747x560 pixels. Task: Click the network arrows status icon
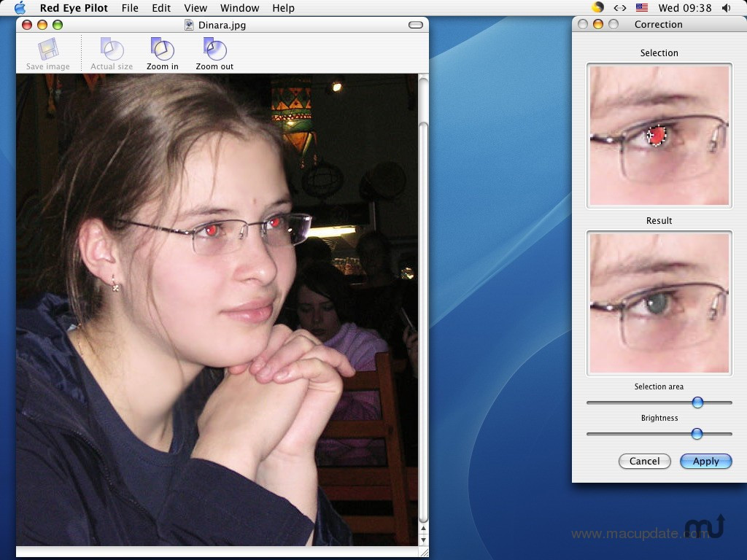[x=619, y=7]
